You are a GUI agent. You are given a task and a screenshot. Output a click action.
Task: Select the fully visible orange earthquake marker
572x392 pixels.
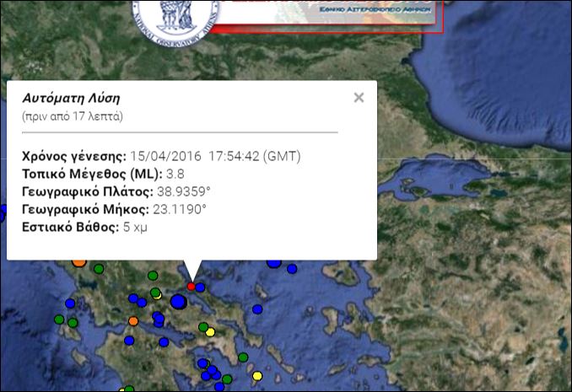pos(133,321)
